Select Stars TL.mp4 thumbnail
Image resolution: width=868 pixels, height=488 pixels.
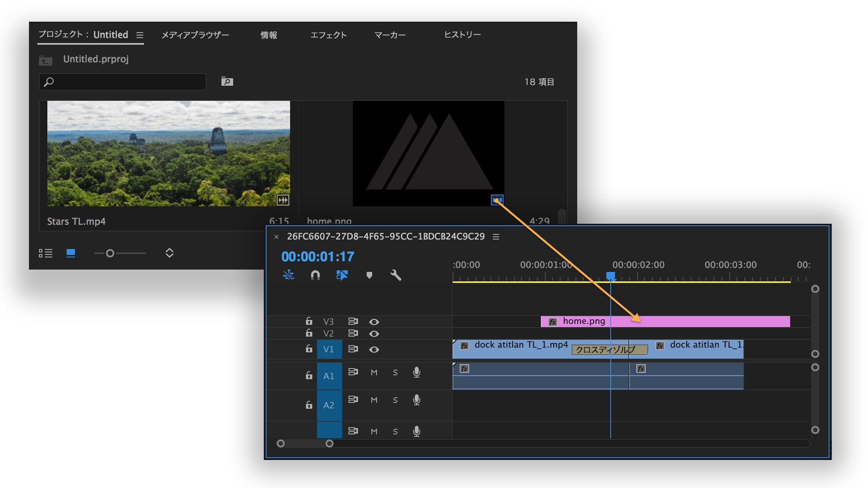169,153
